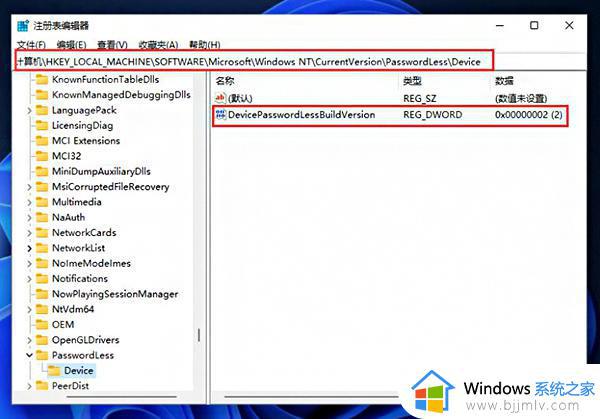Screen dimensions: 600x419
Task: Click the Device subfolder icon
Action: pyautogui.click(x=54, y=370)
